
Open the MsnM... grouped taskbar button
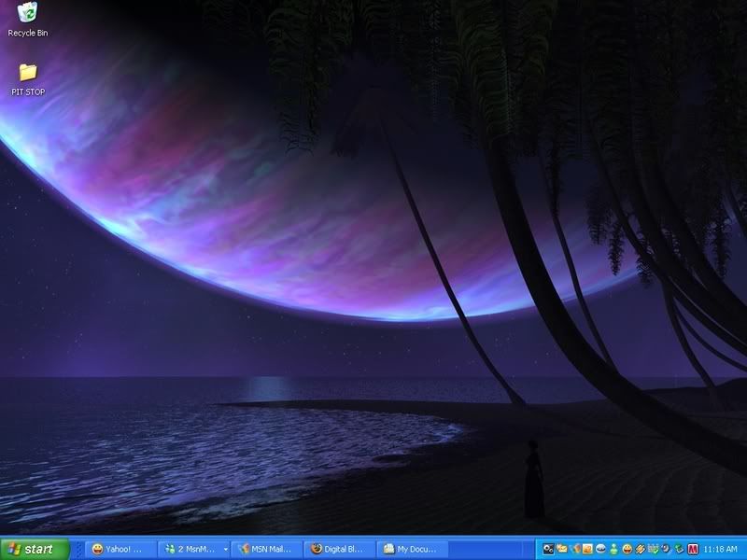click(190, 550)
